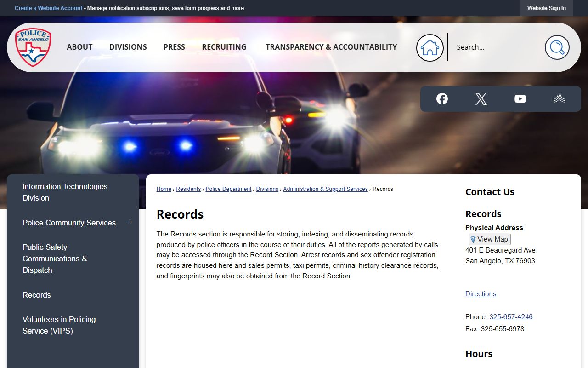The width and height of the screenshot is (588, 368).
Task: Click the San Angelo Police logo
Action: (x=33, y=47)
